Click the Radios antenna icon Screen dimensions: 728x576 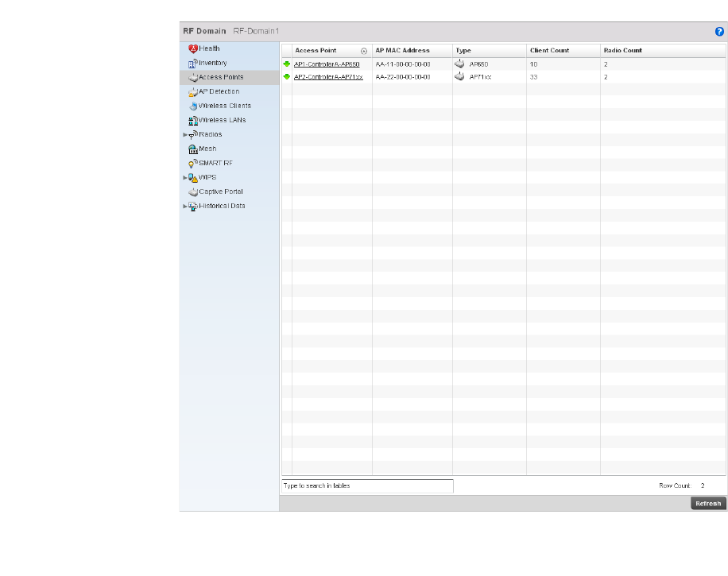193,135
